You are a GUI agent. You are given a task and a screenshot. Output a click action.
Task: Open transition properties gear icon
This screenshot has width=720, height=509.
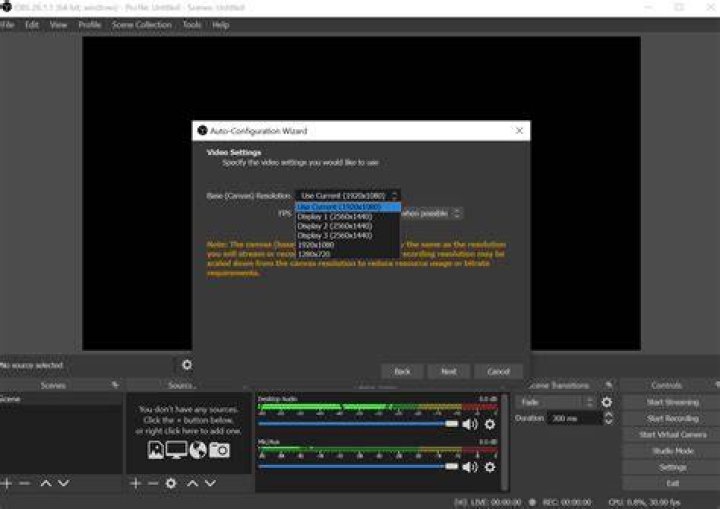(607, 402)
